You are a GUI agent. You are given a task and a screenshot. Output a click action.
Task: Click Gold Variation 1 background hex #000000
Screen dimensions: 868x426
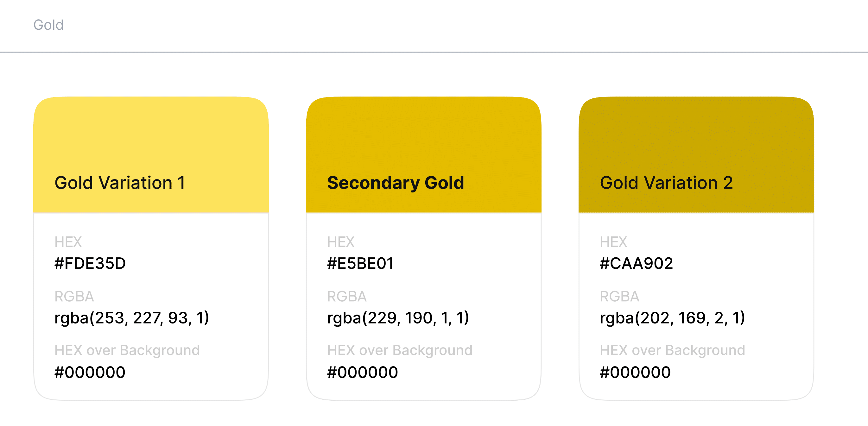coord(90,373)
